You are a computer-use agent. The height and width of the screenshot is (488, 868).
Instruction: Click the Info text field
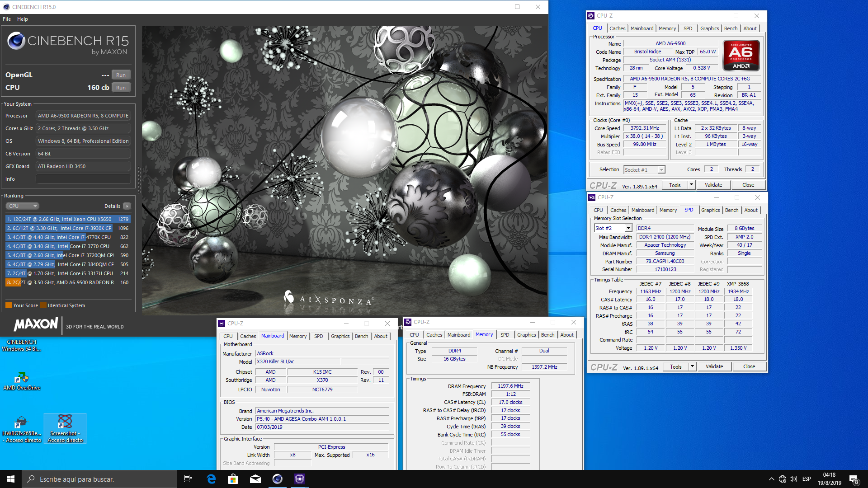pyautogui.click(x=83, y=179)
